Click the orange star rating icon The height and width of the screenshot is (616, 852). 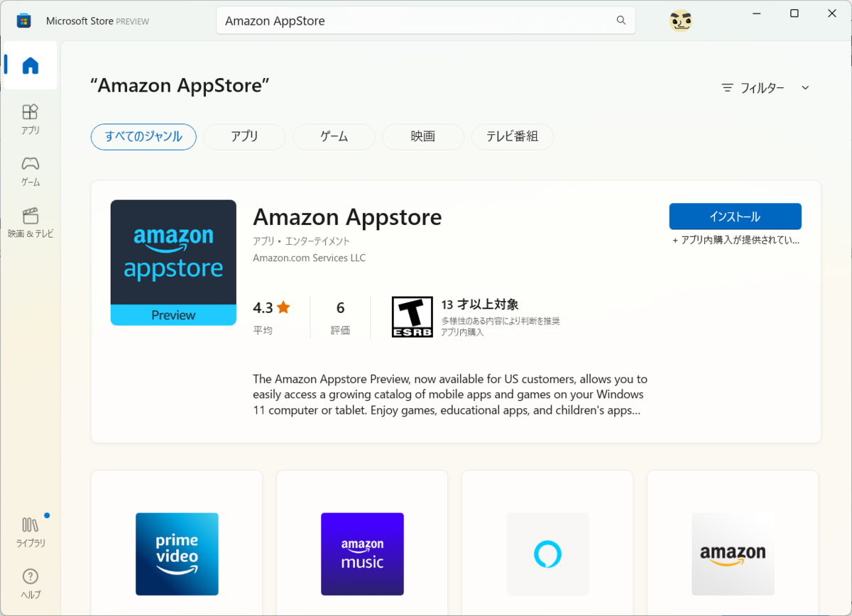pos(283,307)
